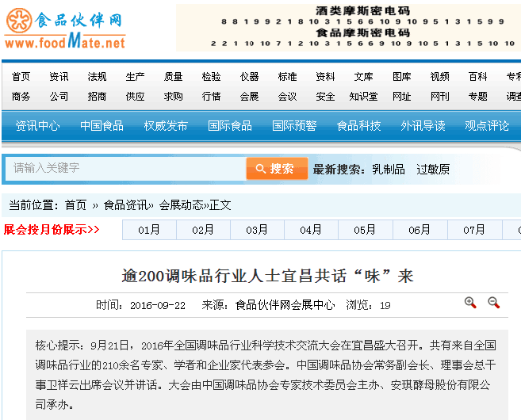Select the 01月 exhibition month tab
Screen dimensions: 521x420
(x=149, y=230)
